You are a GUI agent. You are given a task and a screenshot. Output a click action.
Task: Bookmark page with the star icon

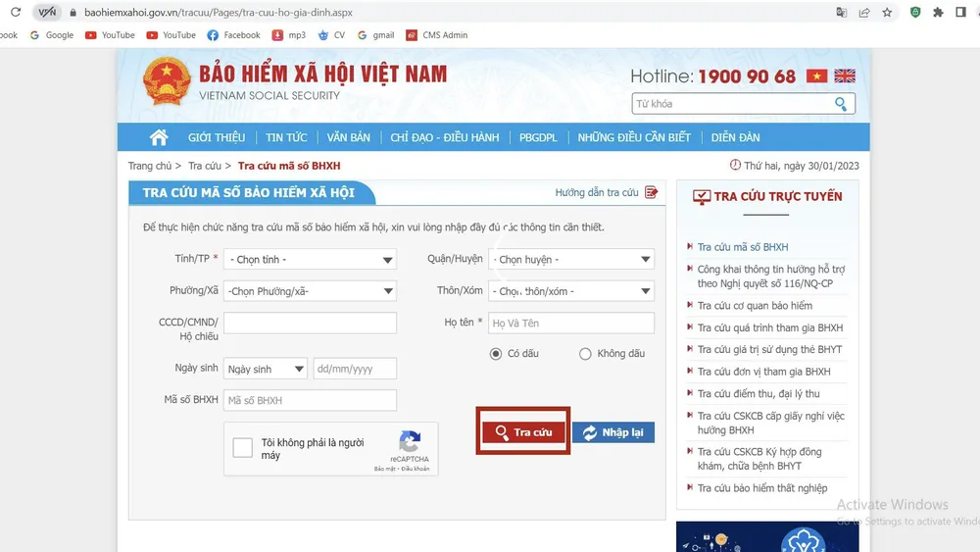[887, 13]
